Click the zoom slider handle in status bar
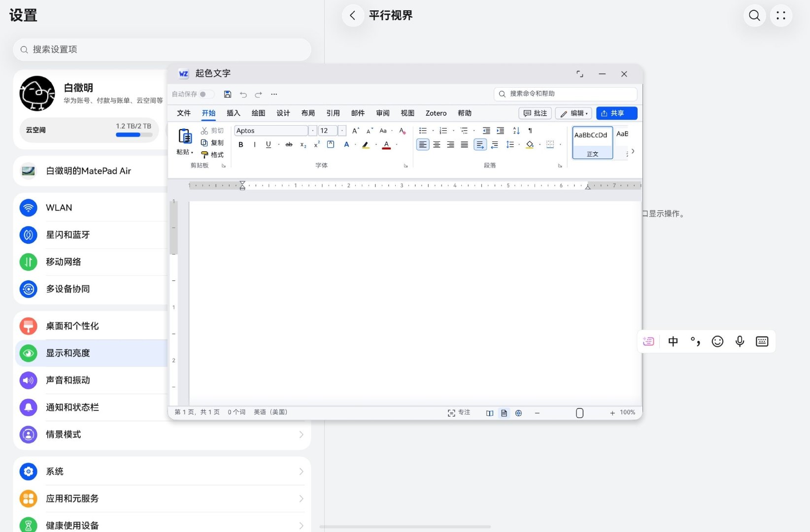The width and height of the screenshot is (810, 532). pyautogui.click(x=580, y=413)
